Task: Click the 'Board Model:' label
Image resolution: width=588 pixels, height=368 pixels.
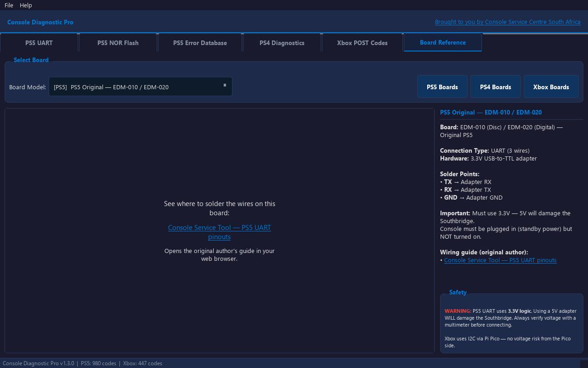Action: 28,87
